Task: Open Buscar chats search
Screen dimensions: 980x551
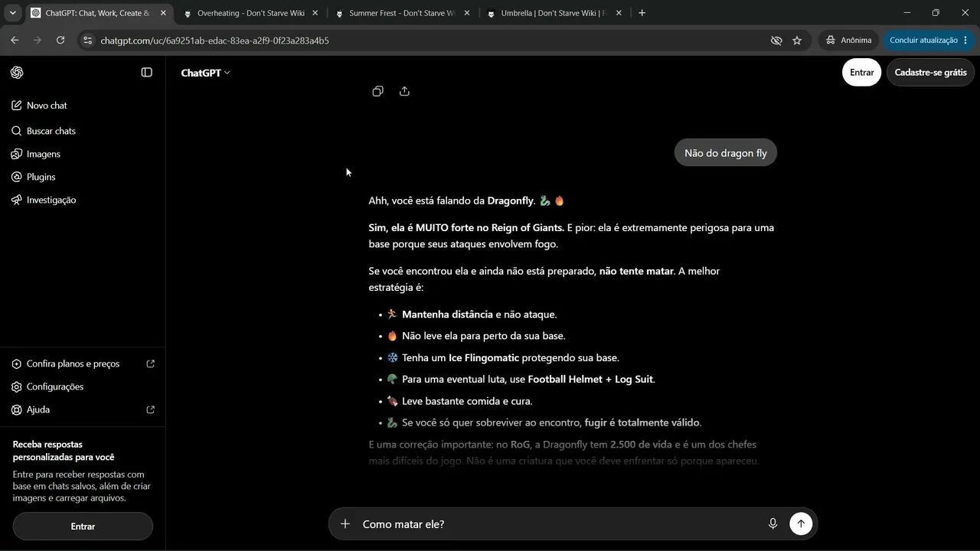Action: (83, 131)
